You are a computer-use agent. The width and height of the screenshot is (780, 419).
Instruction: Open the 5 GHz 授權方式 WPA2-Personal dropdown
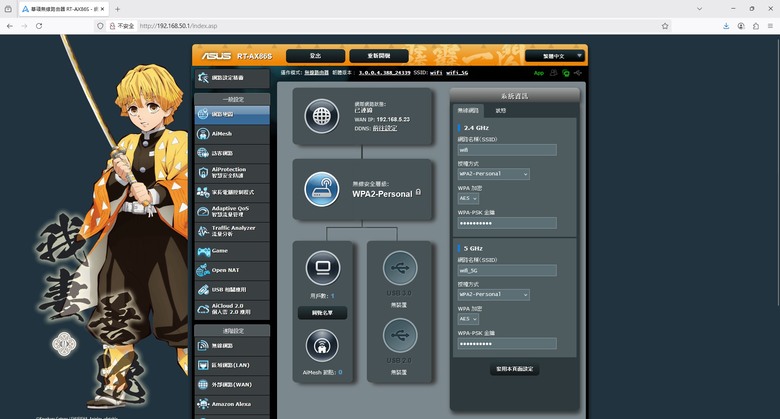493,295
